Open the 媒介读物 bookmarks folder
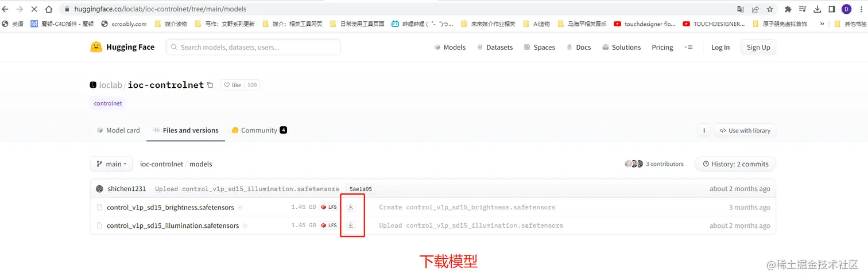This screenshot has height=280, width=868. coord(170,24)
